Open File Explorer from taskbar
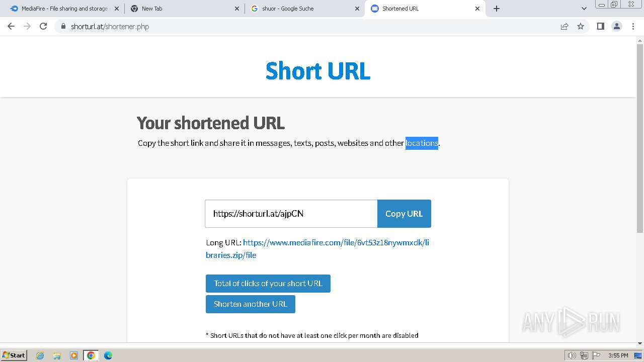644x362 pixels. click(x=57, y=355)
